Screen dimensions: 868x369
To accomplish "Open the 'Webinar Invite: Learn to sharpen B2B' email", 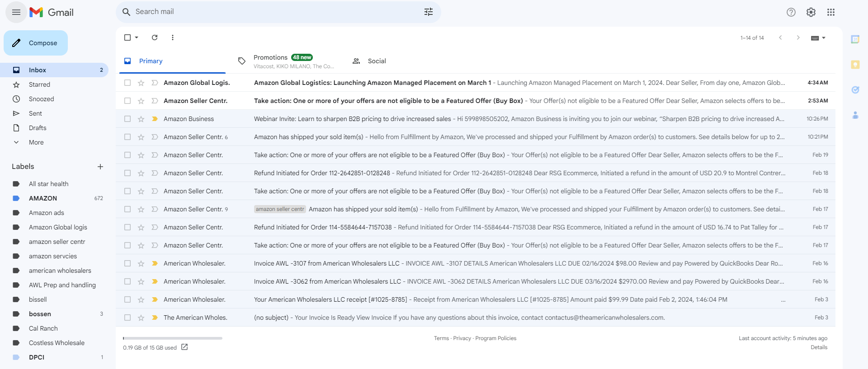I will click(x=476, y=119).
